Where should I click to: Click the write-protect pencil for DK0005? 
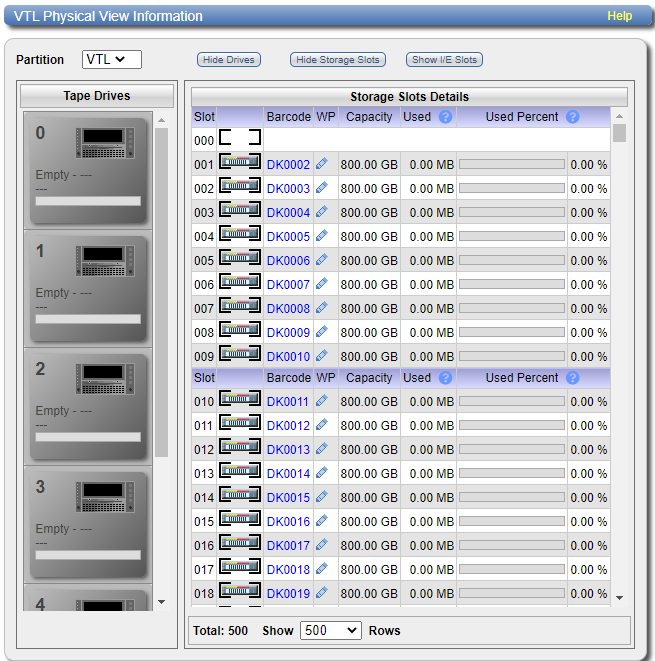click(x=322, y=236)
